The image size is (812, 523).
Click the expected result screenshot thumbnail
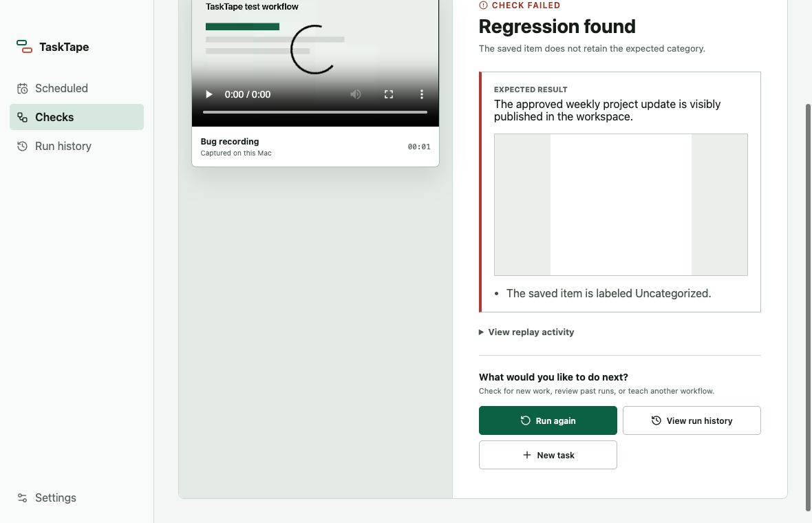point(621,204)
